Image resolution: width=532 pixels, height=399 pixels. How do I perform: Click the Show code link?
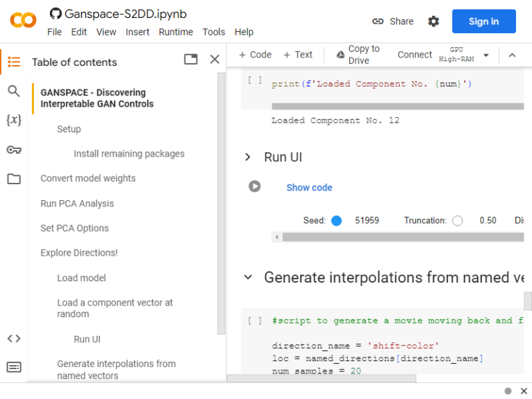tap(309, 187)
